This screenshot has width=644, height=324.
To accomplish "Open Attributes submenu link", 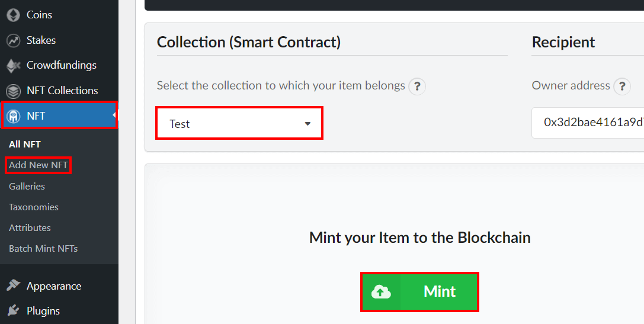I will (30, 227).
